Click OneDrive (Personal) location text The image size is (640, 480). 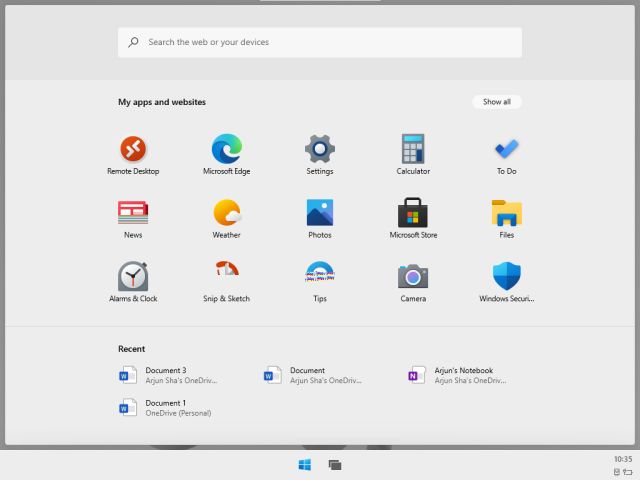(178, 413)
